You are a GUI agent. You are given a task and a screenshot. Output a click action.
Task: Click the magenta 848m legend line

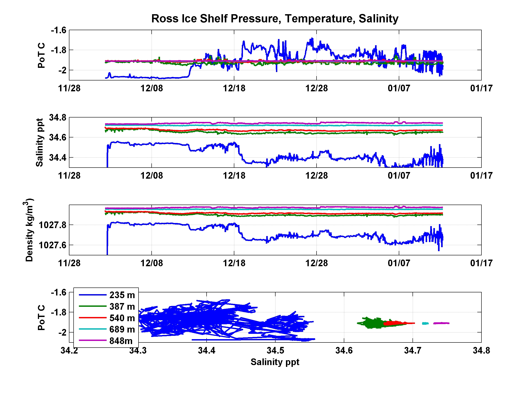(x=93, y=340)
